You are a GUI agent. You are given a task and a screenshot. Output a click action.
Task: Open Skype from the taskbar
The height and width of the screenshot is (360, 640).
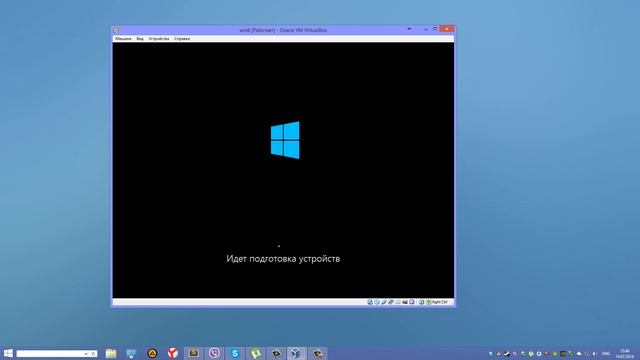coord(235,353)
